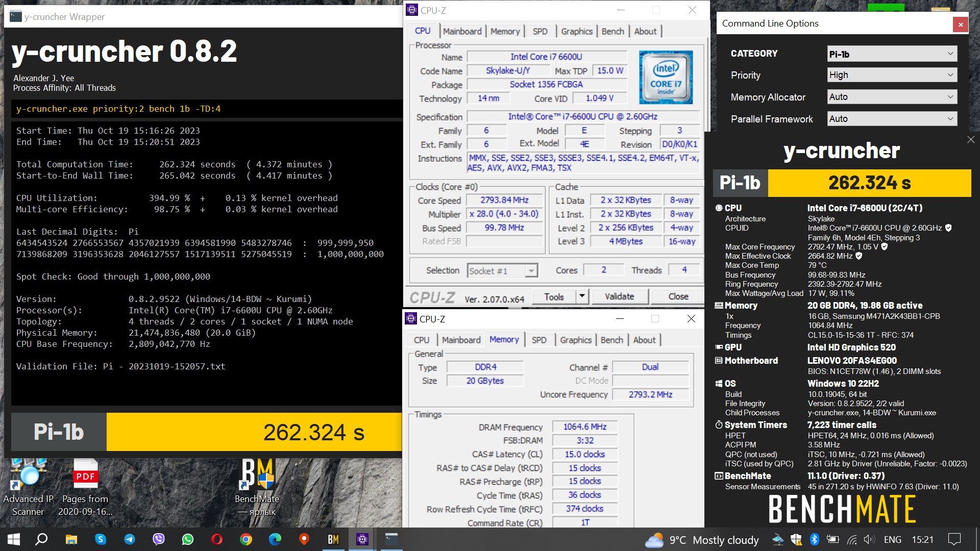Close the Command Line Options panel

click(x=960, y=24)
